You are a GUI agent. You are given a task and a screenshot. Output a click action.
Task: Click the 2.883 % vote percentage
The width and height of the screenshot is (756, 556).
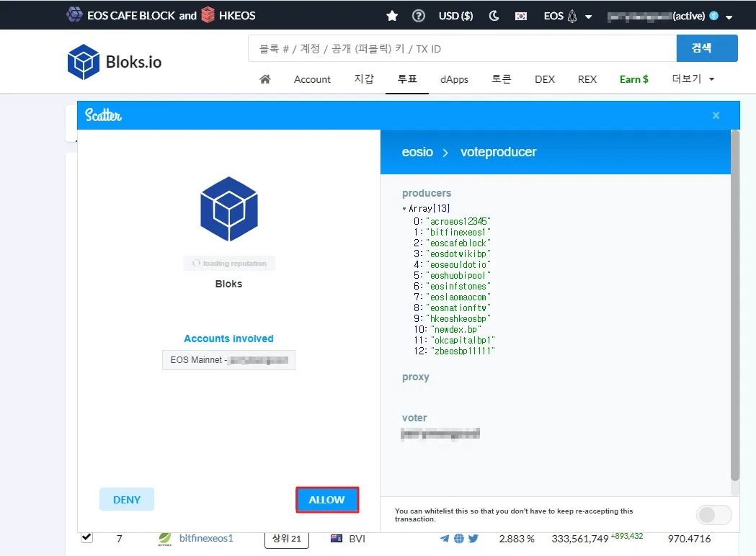(517, 539)
